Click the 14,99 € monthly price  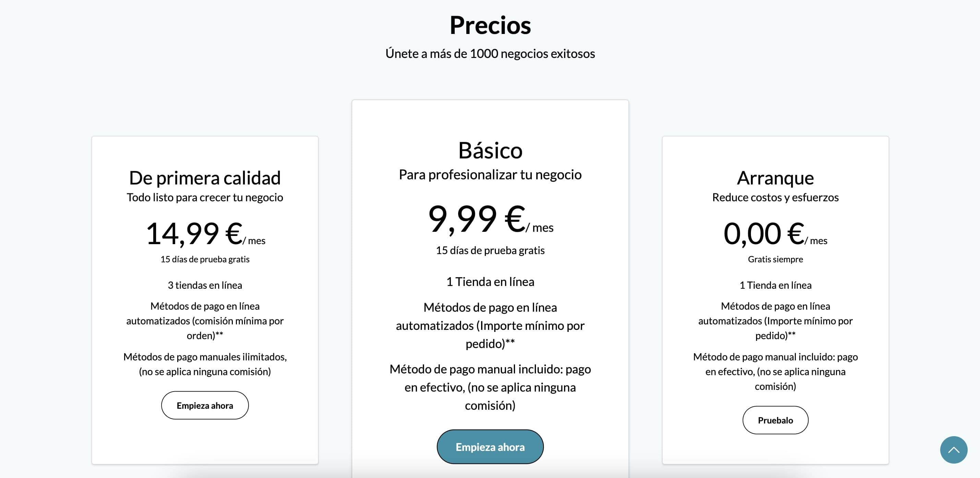[205, 234]
